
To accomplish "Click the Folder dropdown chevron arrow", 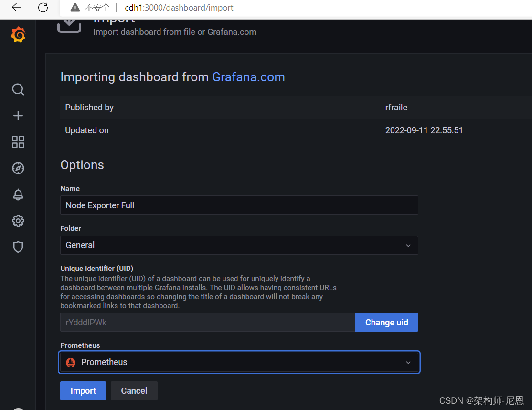I will [408, 246].
